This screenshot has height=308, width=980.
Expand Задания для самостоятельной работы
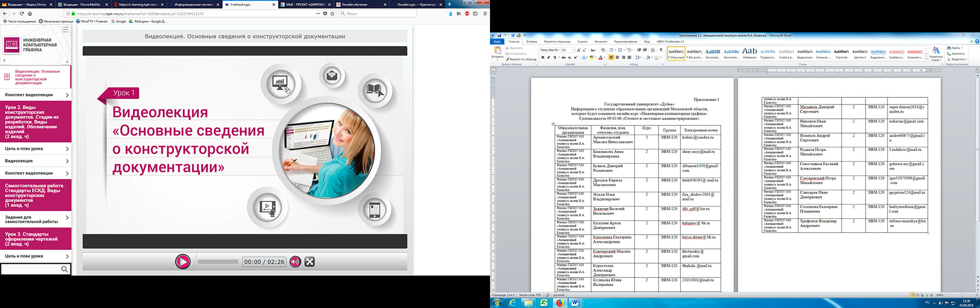36,219
